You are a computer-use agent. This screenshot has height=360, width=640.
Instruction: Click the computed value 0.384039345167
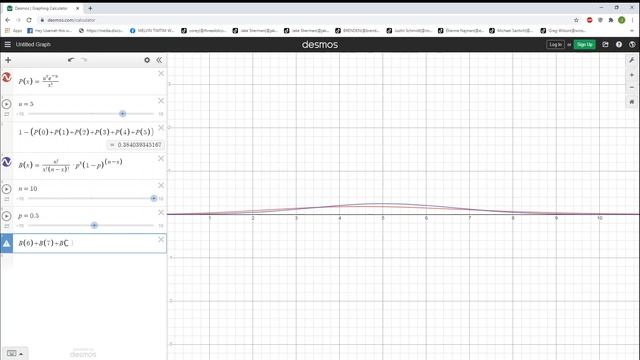pyautogui.click(x=136, y=144)
